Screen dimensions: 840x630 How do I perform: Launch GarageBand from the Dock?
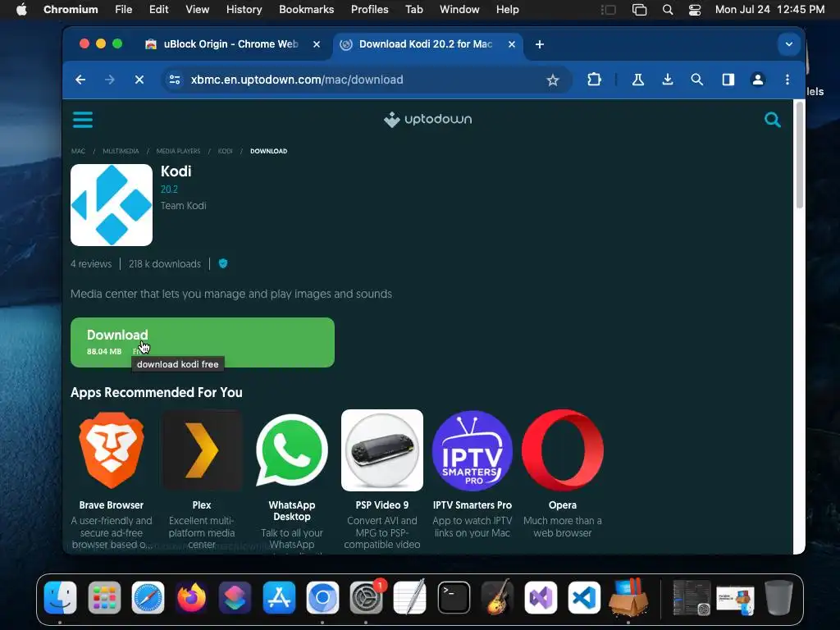(498, 597)
